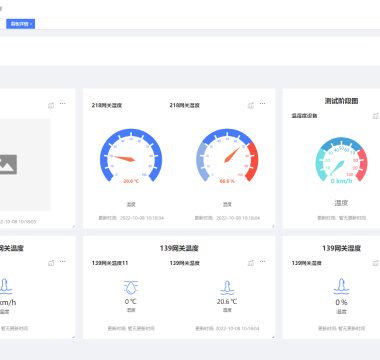Click the 0 % value under the thermometer icon

pos(341,302)
